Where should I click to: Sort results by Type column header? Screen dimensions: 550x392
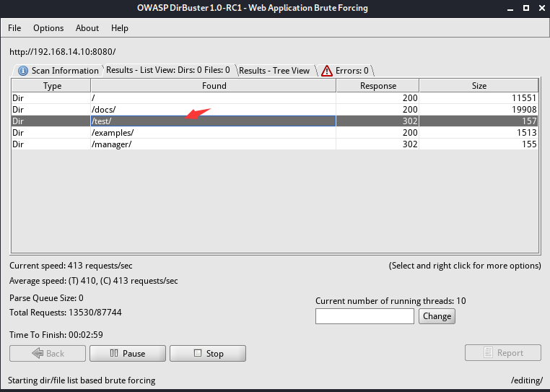coord(51,86)
